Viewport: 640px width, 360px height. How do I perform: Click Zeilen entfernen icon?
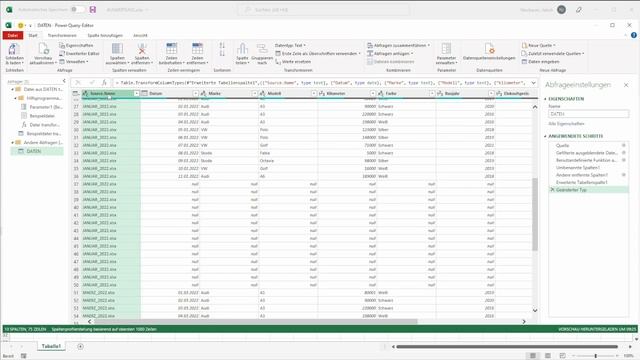(x=197, y=49)
